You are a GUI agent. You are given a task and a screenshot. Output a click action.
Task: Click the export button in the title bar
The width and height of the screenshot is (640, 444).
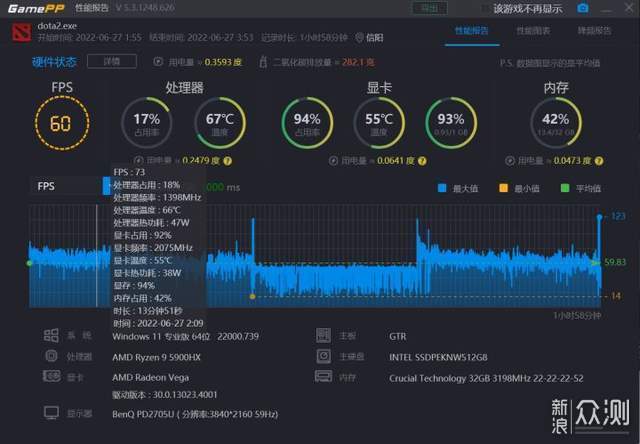pyautogui.click(x=429, y=8)
